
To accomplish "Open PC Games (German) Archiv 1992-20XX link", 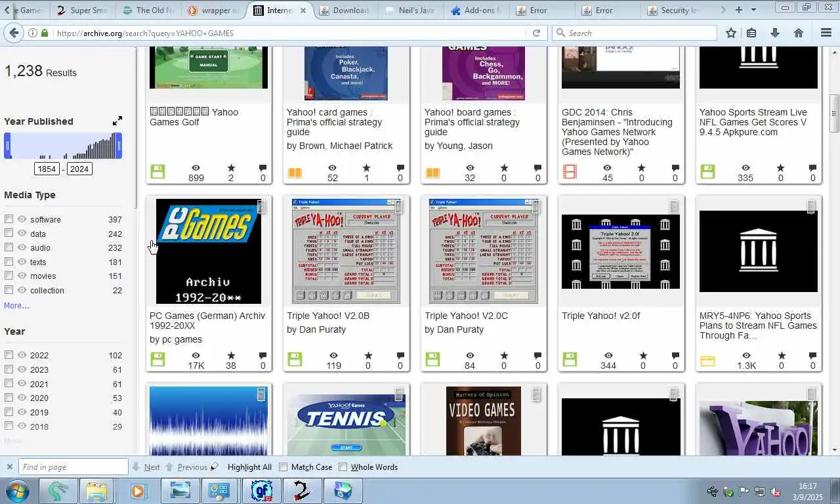I will [207, 320].
